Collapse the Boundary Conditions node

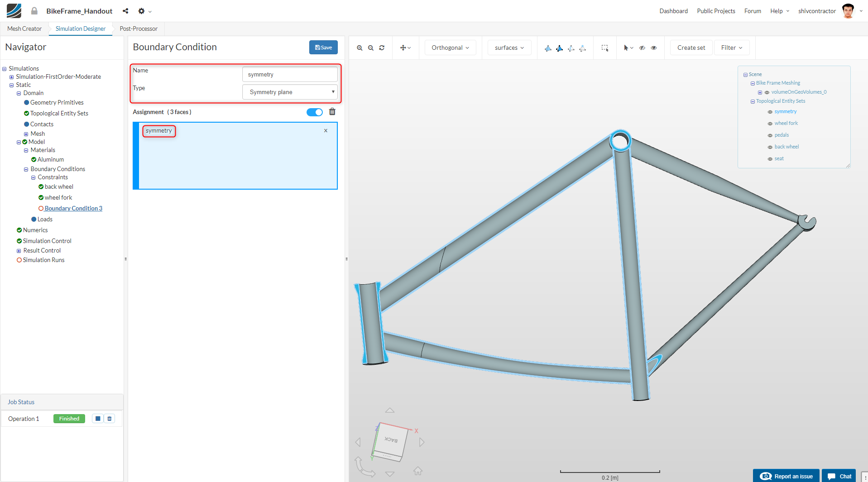[x=26, y=169]
